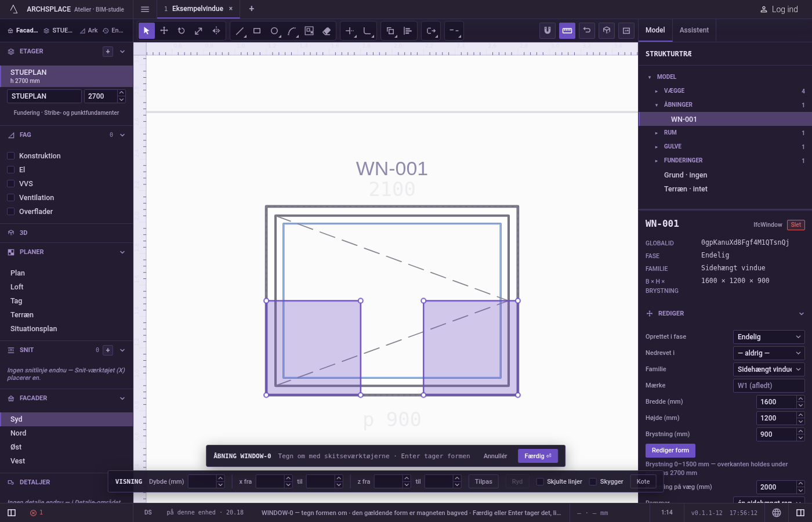Click the Slet button
Image resolution: width=812 pixels, height=522 pixels.
(796, 225)
